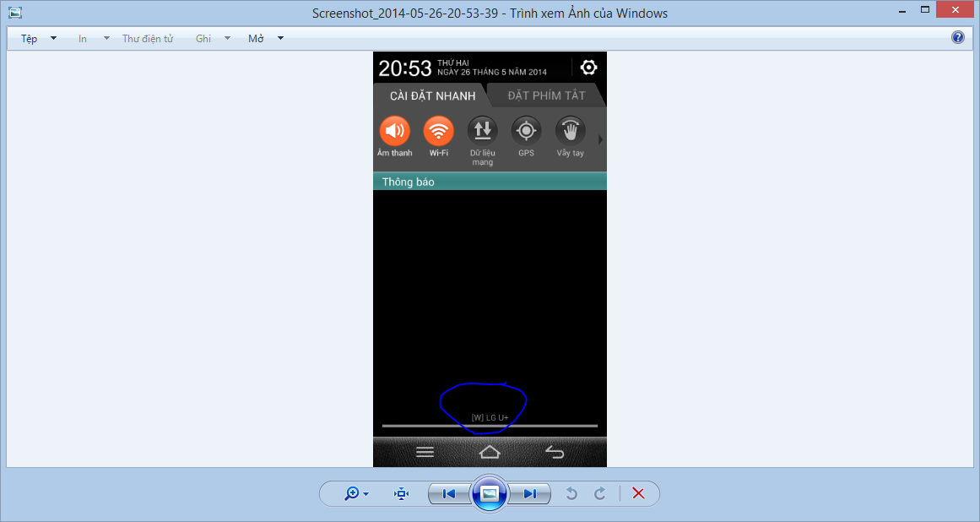This screenshot has width=980, height=522.
Task: Click the Thông báo header bar
Action: 490,182
